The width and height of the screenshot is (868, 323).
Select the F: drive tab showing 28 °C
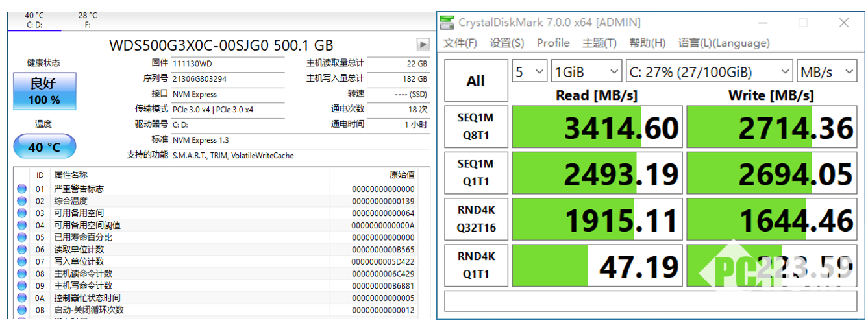(x=88, y=20)
